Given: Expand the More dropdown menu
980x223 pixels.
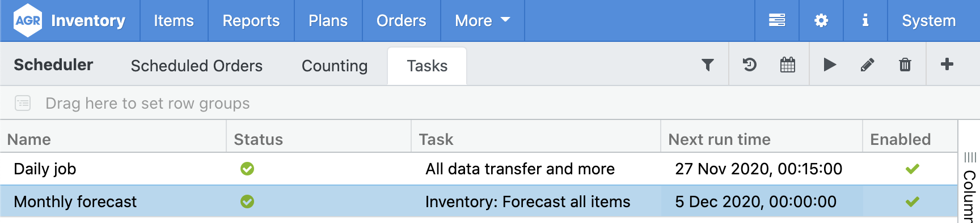Looking at the screenshot, I should pyautogui.click(x=483, y=20).
